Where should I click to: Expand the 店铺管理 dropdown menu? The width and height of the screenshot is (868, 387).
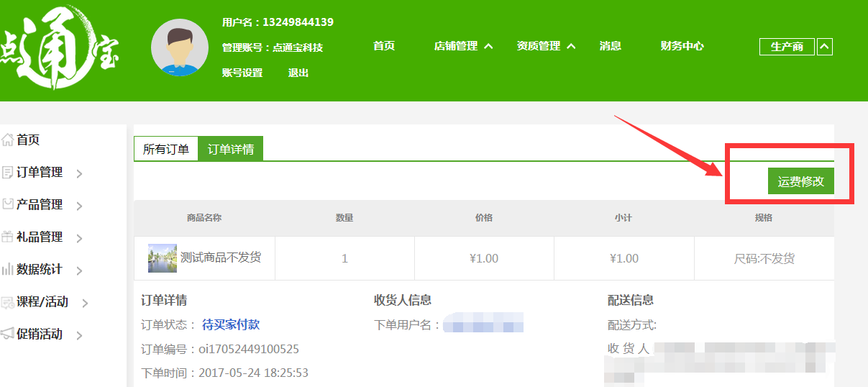463,46
